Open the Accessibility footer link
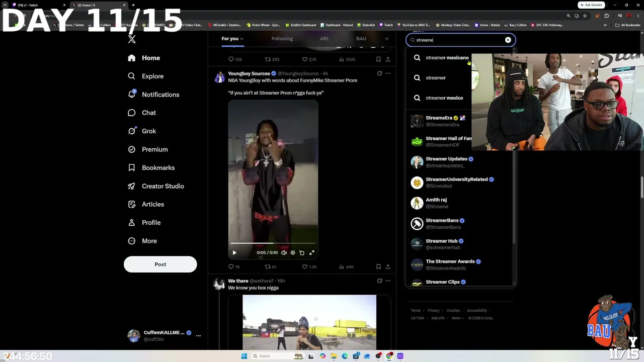644x362 pixels. (x=477, y=311)
